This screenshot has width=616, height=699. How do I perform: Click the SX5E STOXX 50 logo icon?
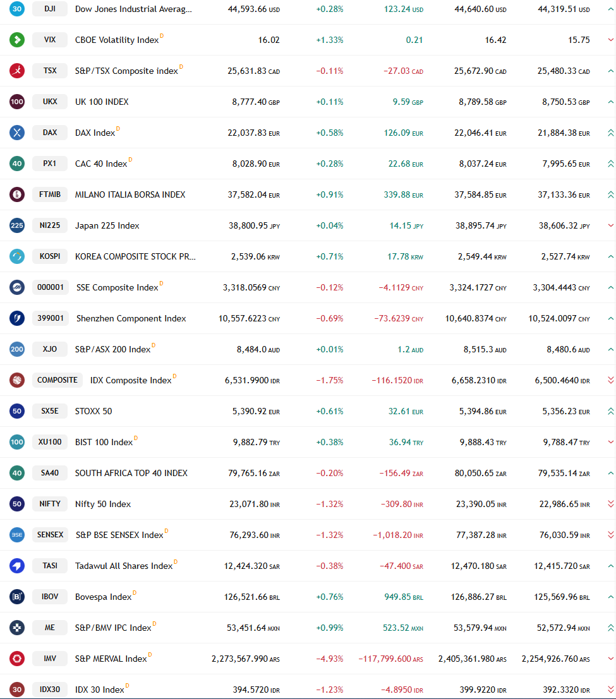17,411
